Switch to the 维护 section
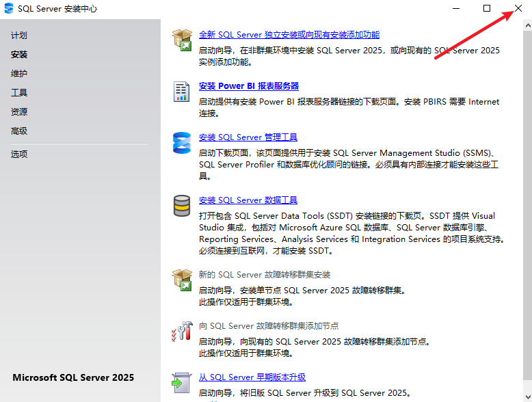532x402 pixels. 19,74
